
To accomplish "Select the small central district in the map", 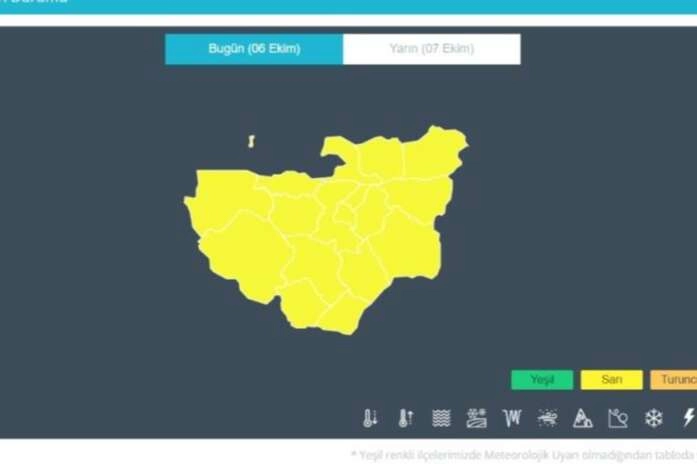I will pyautogui.click(x=344, y=215).
